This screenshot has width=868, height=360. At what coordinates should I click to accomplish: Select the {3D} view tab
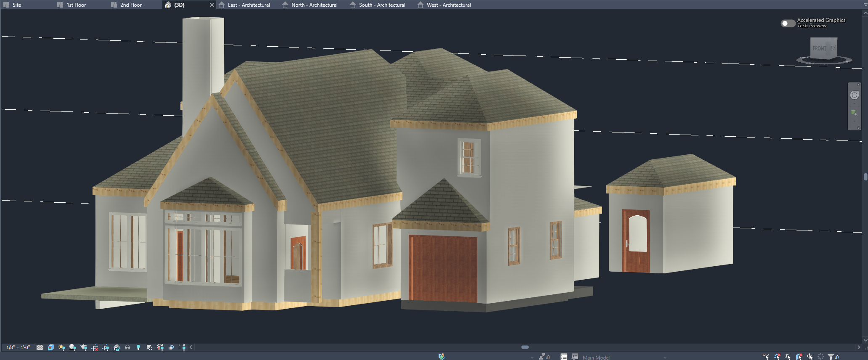(180, 5)
